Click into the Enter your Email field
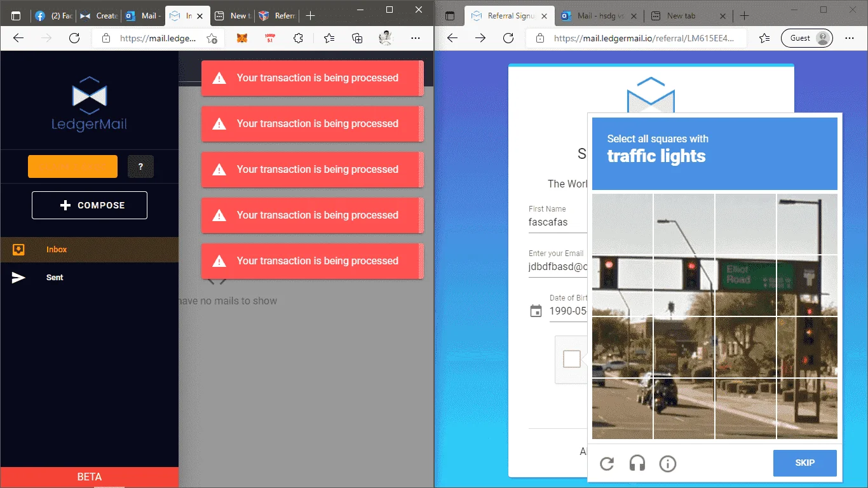 558,267
